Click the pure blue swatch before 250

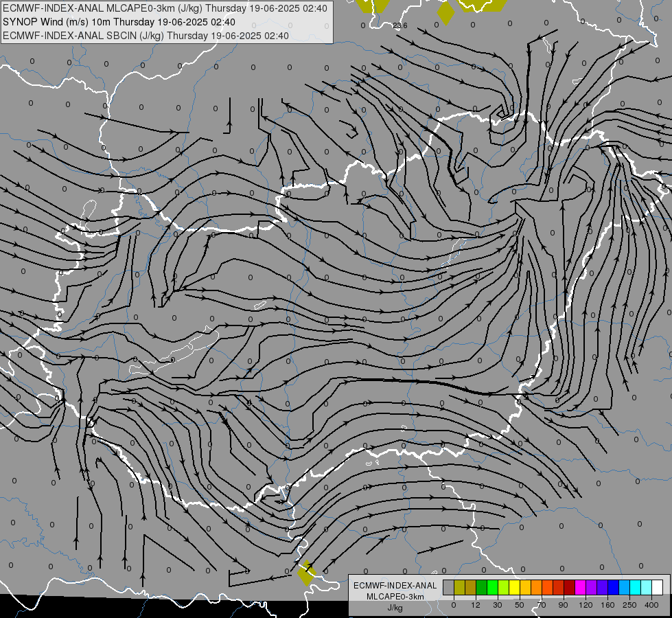(614, 588)
